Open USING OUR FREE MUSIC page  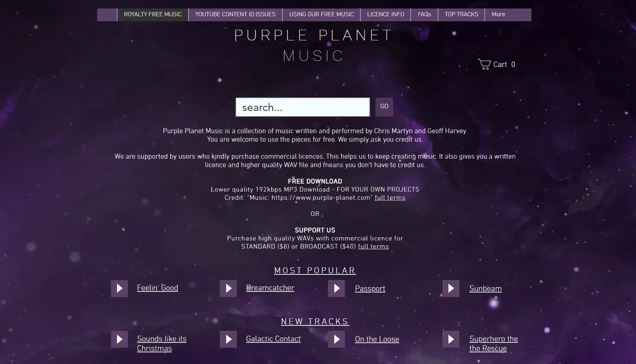tap(321, 15)
